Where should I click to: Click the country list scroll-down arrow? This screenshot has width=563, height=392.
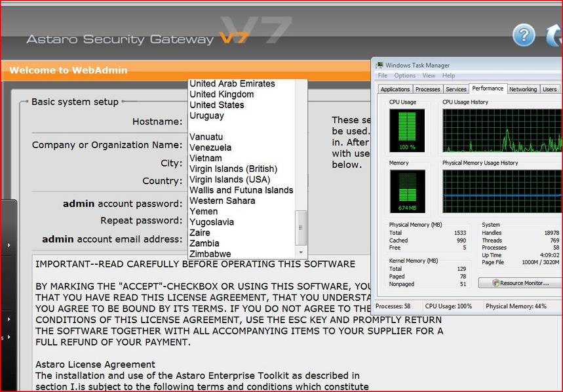pyautogui.click(x=301, y=252)
